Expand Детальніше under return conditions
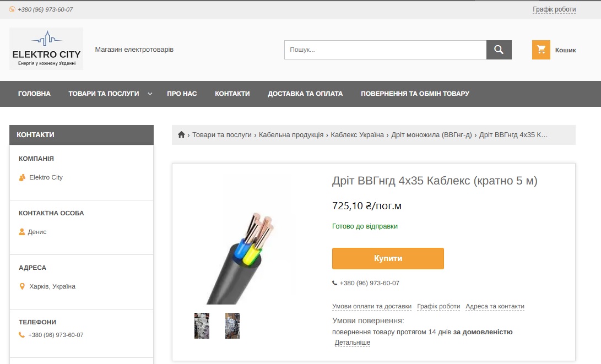Screen dimensions: 601x364 [353, 343]
